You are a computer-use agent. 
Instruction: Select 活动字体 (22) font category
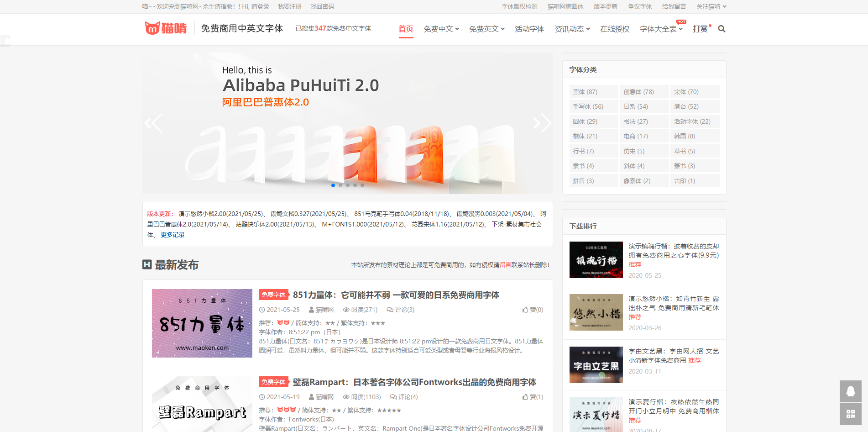pos(695,121)
